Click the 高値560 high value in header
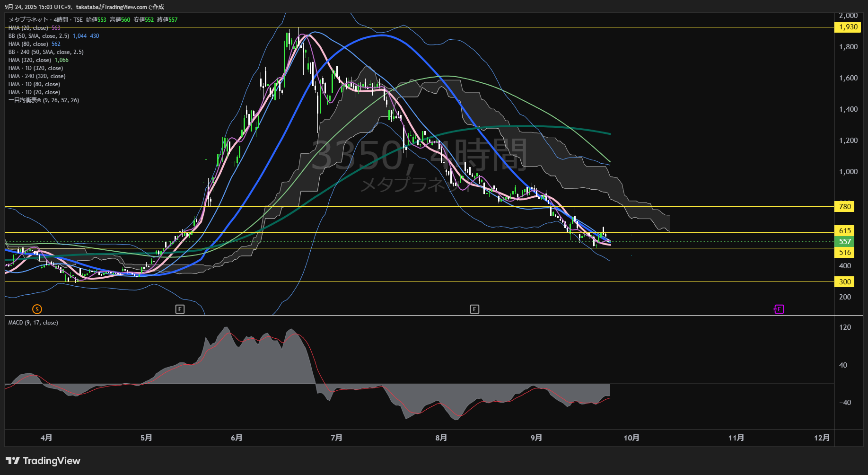This screenshot has width=868, height=475. (120, 19)
